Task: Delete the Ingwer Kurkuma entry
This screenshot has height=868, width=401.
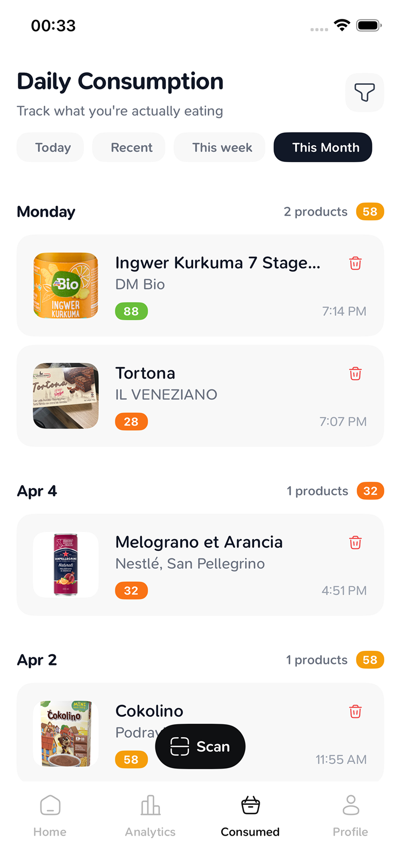Action: click(x=355, y=264)
